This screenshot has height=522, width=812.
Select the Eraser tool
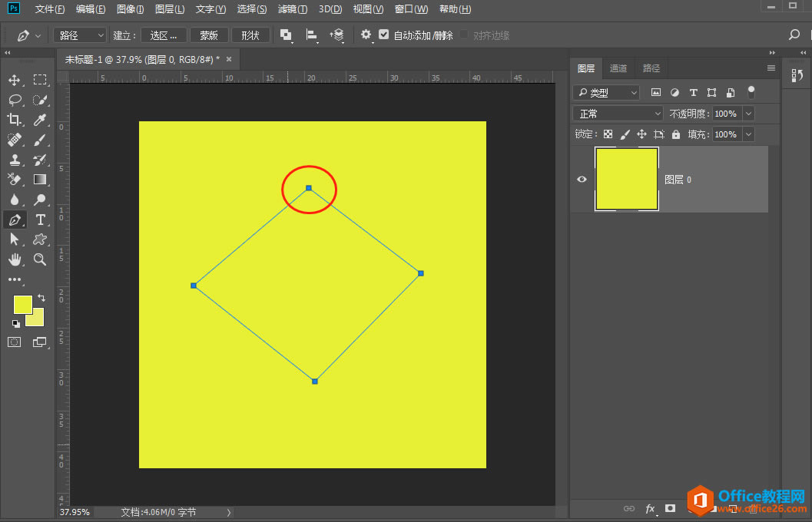coord(15,180)
